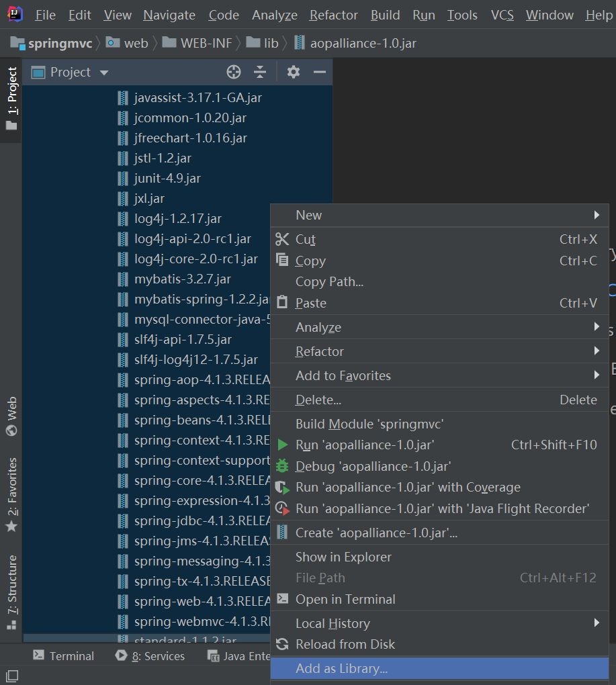This screenshot has height=685, width=616.
Task: Open the 2: Favorites side tab
Action: tap(11, 494)
